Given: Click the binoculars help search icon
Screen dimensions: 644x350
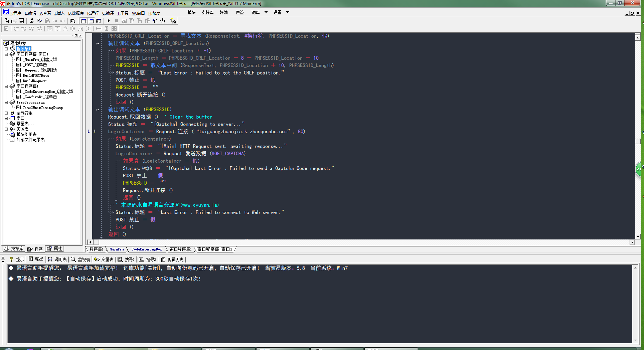Looking at the screenshot, I should tap(173, 21).
